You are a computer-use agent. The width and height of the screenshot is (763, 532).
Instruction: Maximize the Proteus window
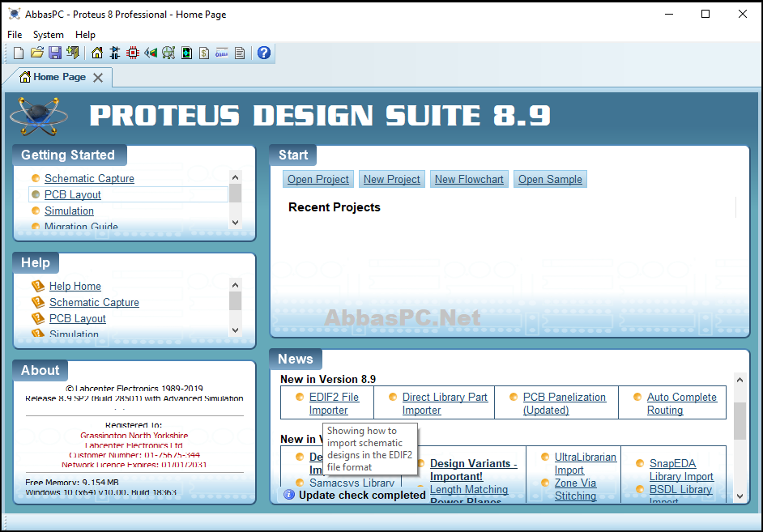(705, 14)
